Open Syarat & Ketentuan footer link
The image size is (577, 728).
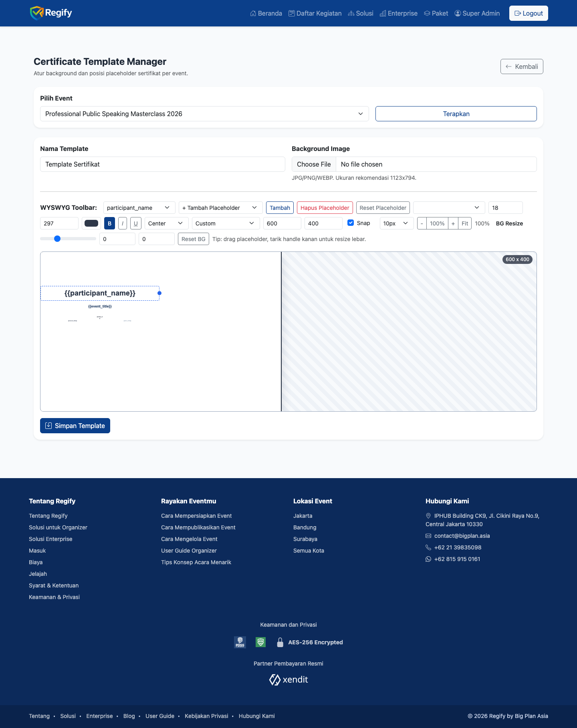pos(54,585)
